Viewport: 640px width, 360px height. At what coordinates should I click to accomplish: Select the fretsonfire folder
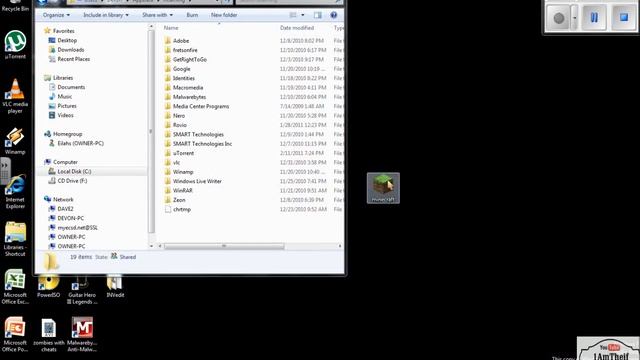[x=185, y=50]
